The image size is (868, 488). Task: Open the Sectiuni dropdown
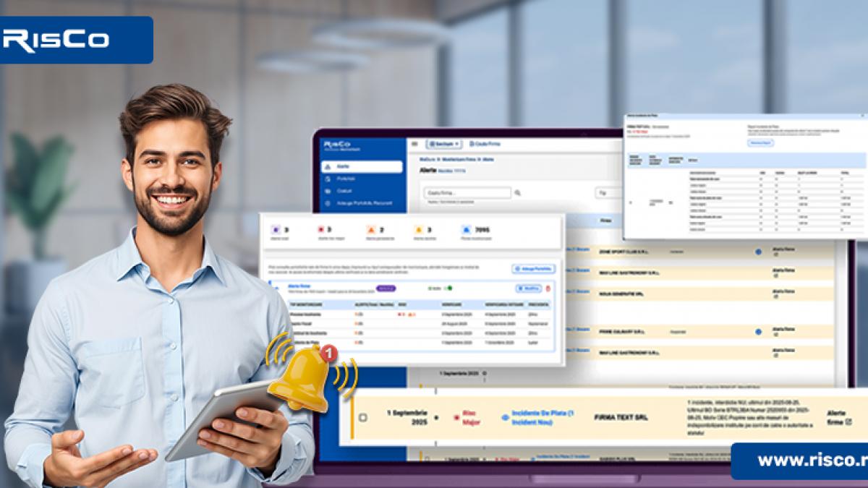444,144
